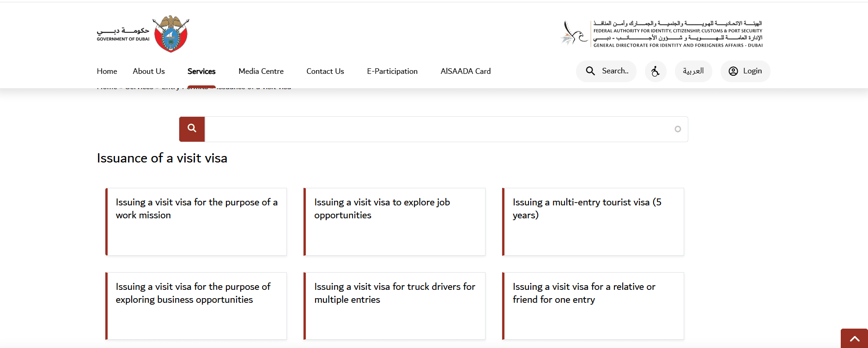Open the Contact Us page
868x348 pixels.
tap(325, 71)
